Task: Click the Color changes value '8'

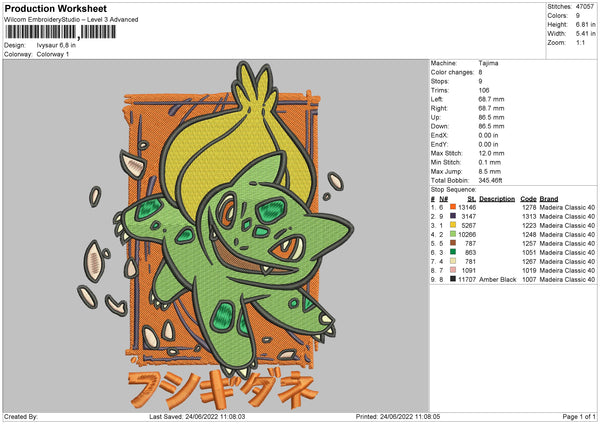Action: point(481,72)
